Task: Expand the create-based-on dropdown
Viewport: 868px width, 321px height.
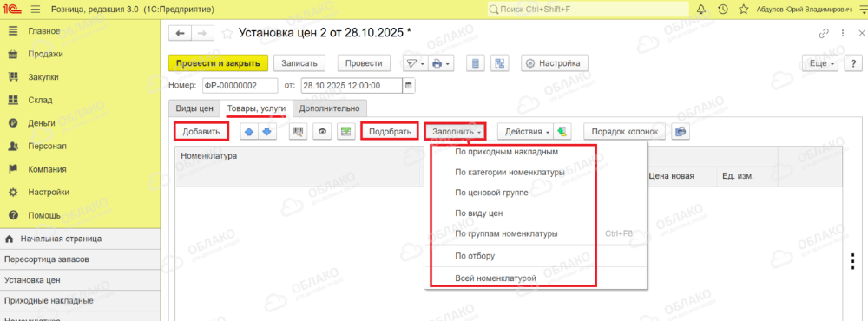Action: (x=415, y=63)
